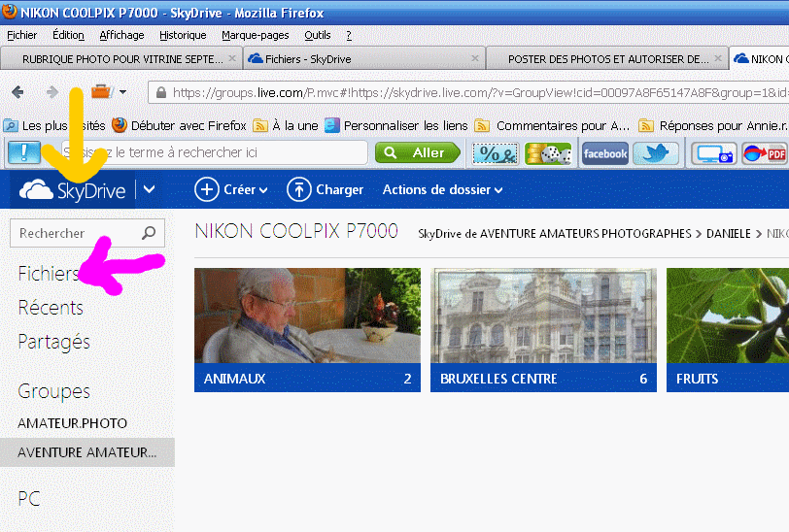The image size is (789, 532).
Task: Open the Actions de dossier dropdown
Action: (x=442, y=189)
